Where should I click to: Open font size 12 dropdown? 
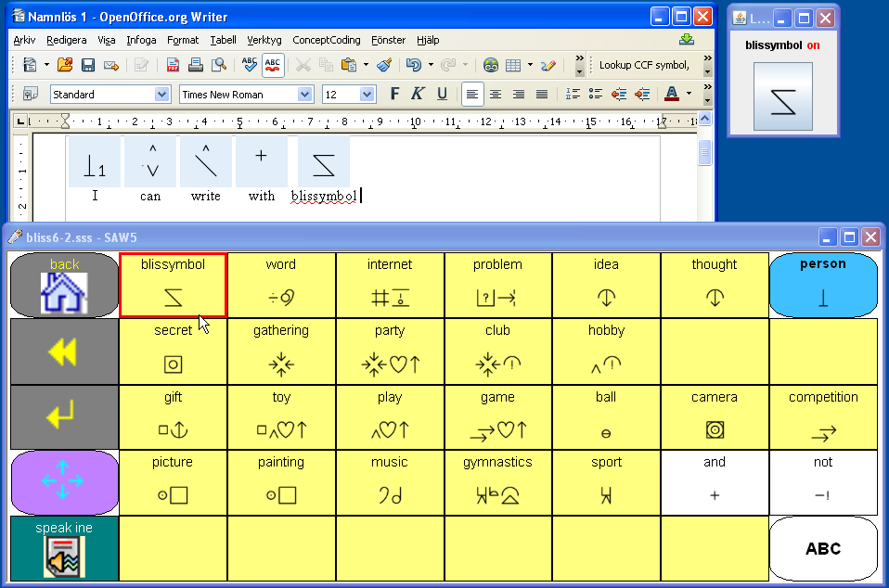[x=367, y=95]
